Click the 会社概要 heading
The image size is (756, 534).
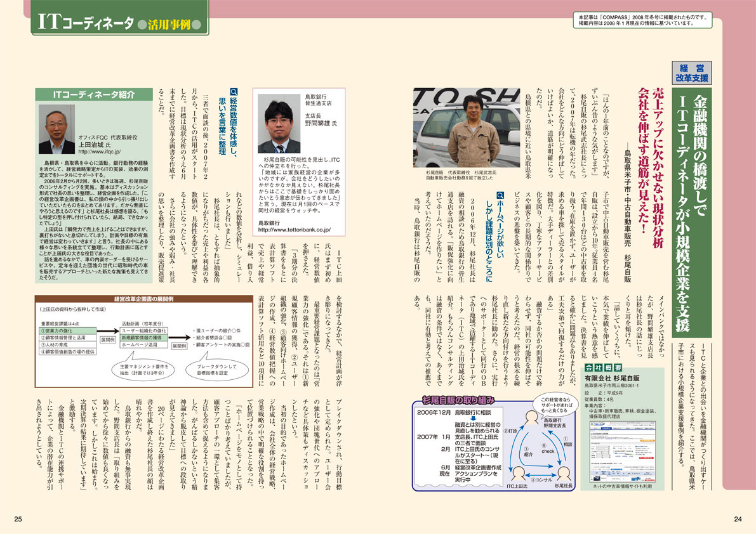(602, 367)
